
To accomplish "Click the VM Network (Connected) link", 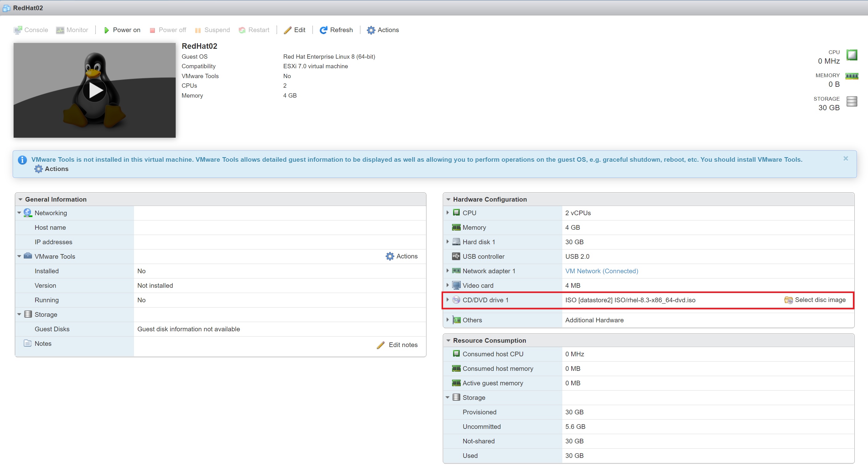I will (602, 271).
